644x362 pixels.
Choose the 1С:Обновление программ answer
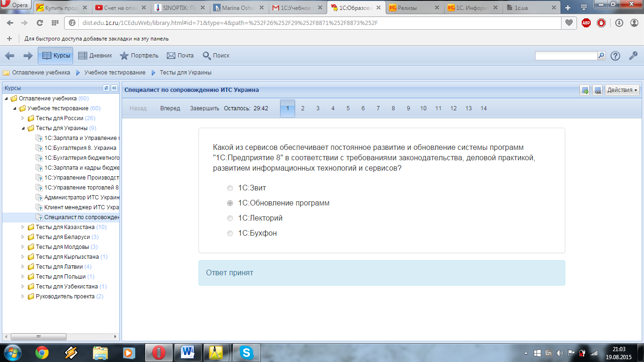tap(230, 203)
